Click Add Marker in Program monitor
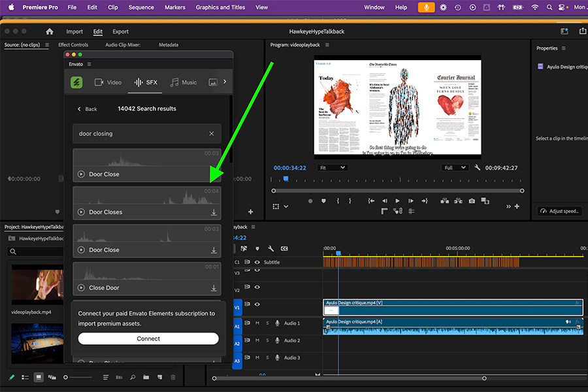 pos(323,201)
